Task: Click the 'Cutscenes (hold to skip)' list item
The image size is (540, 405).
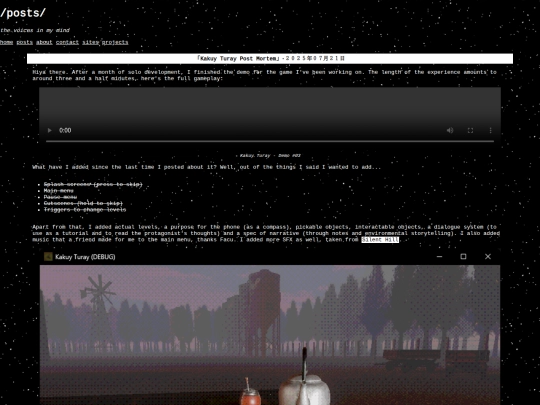Action: (83, 203)
